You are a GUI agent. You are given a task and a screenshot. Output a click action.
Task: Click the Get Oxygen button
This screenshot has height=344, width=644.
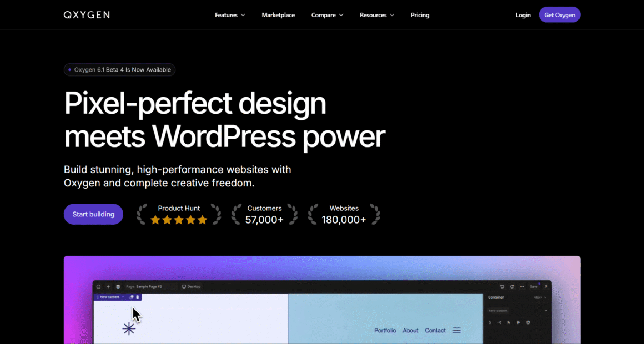coord(560,15)
